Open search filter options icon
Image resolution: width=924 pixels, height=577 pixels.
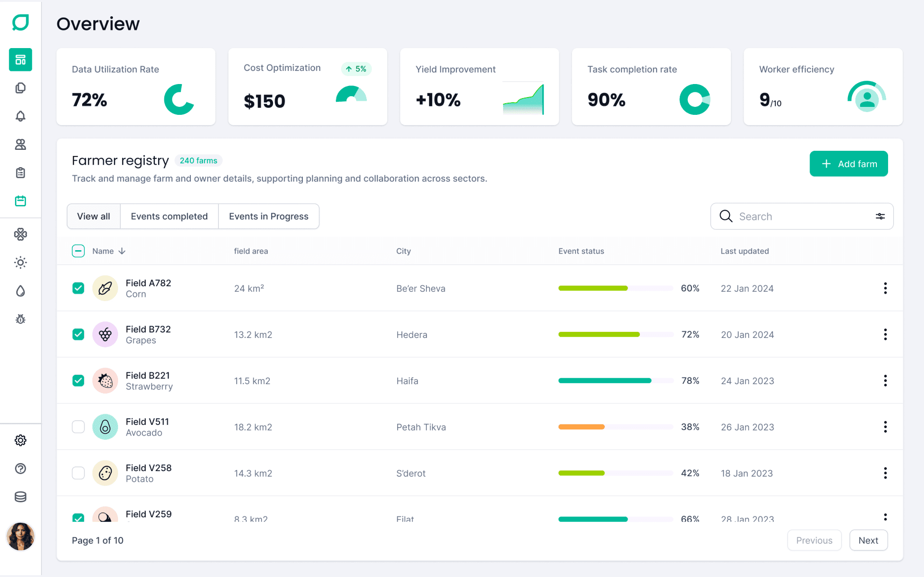[880, 216]
